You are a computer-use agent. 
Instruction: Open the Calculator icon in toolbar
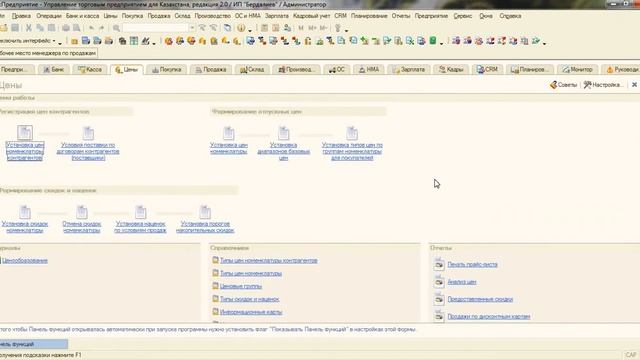pyautogui.click(x=264, y=28)
